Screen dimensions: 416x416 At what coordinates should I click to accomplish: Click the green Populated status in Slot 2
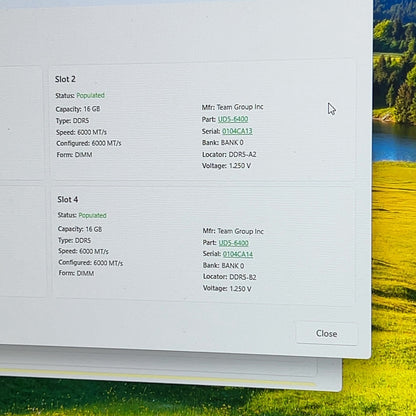pyautogui.click(x=90, y=95)
